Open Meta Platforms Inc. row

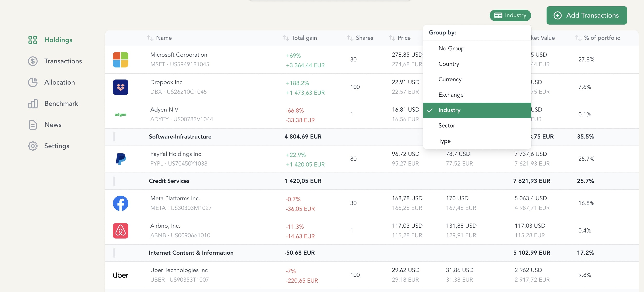[371, 203]
